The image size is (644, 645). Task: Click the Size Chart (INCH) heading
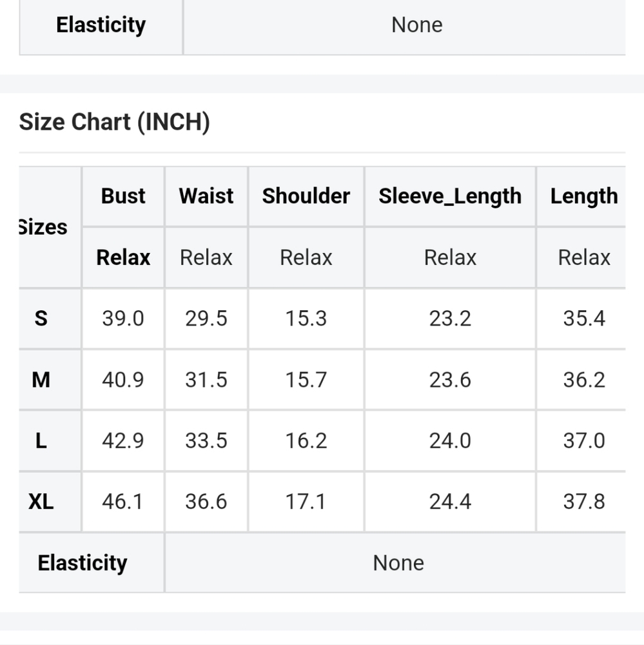tap(114, 122)
